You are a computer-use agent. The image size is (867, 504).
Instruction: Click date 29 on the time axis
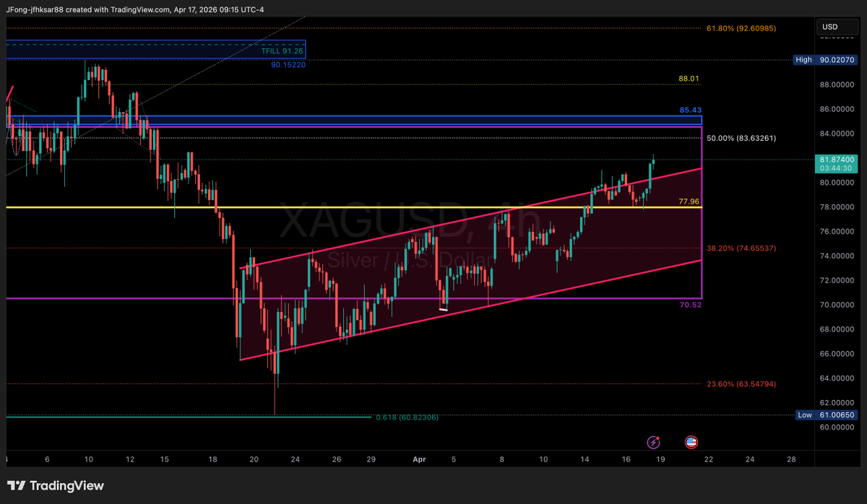tap(371, 459)
